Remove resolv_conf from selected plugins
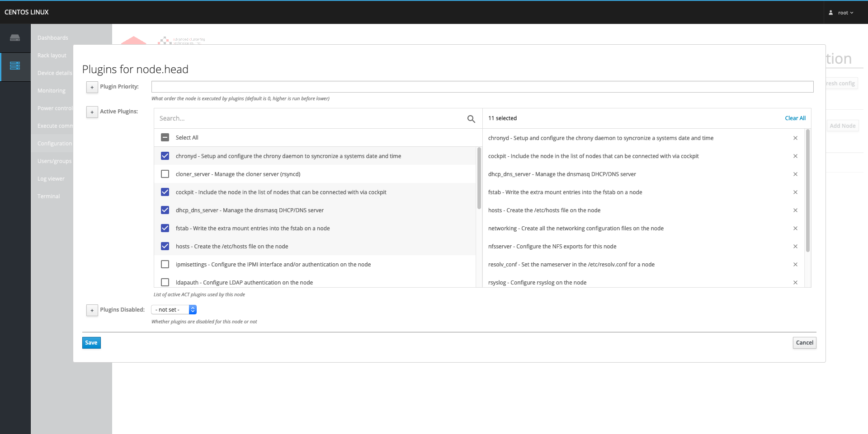Image resolution: width=868 pixels, height=434 pixels. (795, 265)
